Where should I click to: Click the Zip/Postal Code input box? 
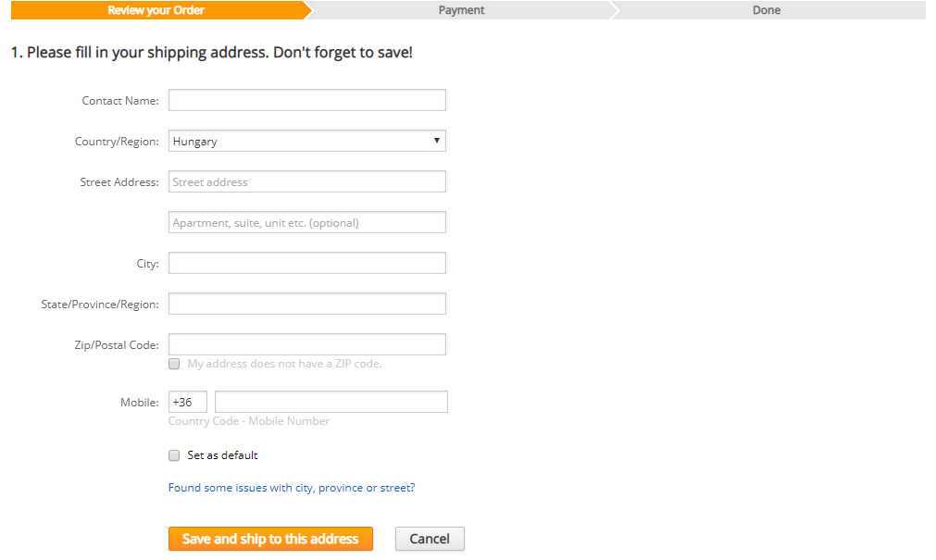pyautogui.click(x=306, y=344)
